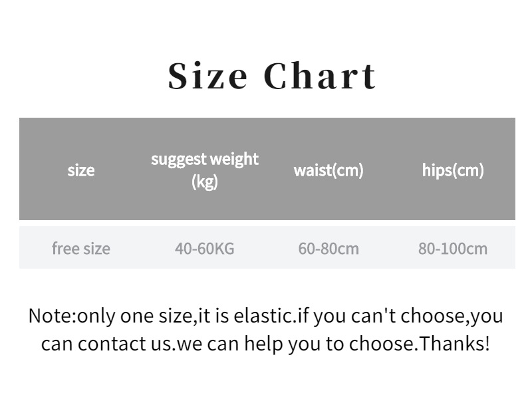Click the "60-80cm" waist value
This screenshot has width=532, height=399.
pyautogui.click(x=329, y=249)
